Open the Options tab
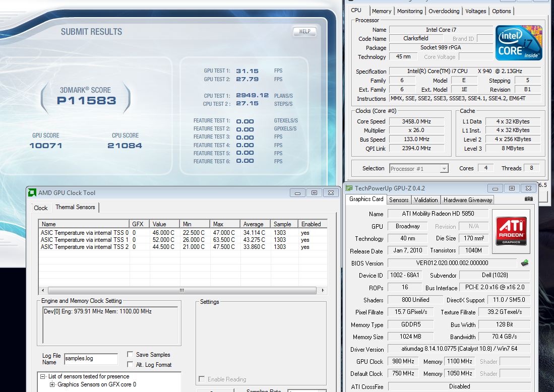The width and height of the screenshot is (554, 392). coord(502,11)
